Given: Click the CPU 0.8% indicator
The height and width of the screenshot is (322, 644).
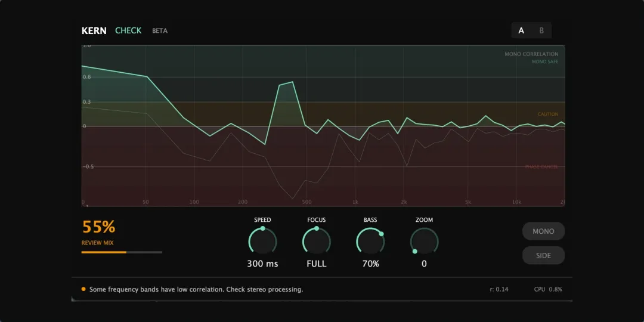Looking at the screenshot, I should (548, 290).
